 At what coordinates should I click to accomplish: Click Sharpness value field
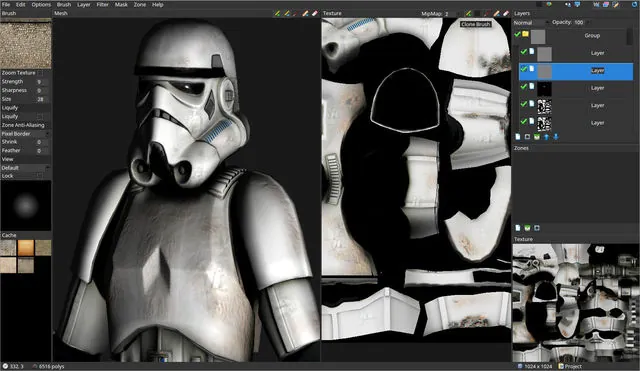tap(41, 91)
